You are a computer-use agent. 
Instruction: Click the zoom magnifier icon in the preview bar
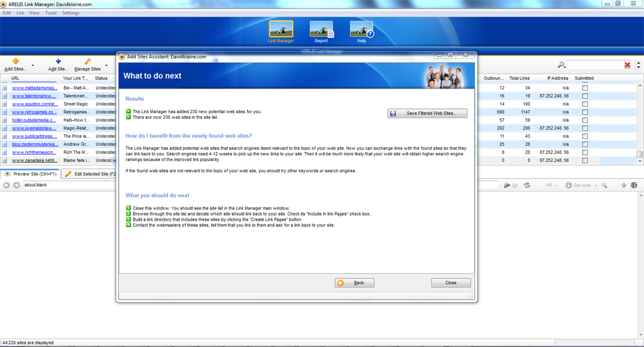[x=604, y=185]
